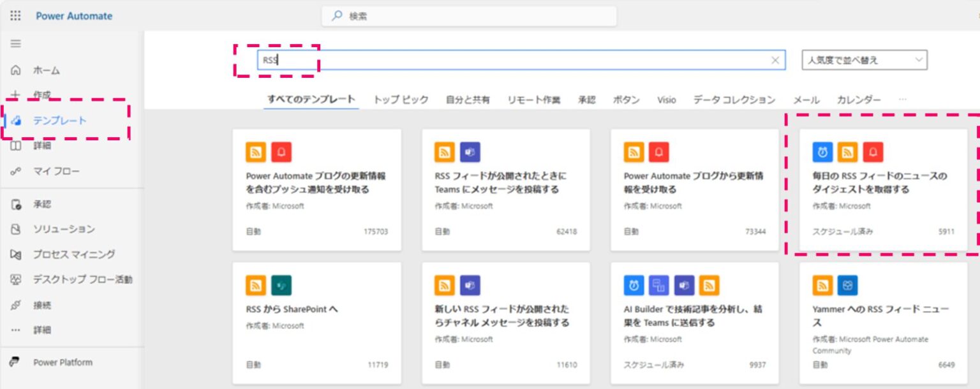The height and width of the screenshot is (389, 980).
Task: Expand the overflow menu after カレンダー tab
Action: 902,99
